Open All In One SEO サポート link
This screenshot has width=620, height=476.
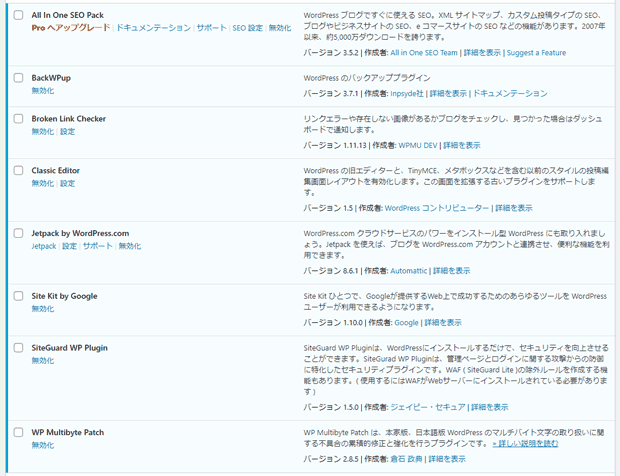(x=212, y=28)
